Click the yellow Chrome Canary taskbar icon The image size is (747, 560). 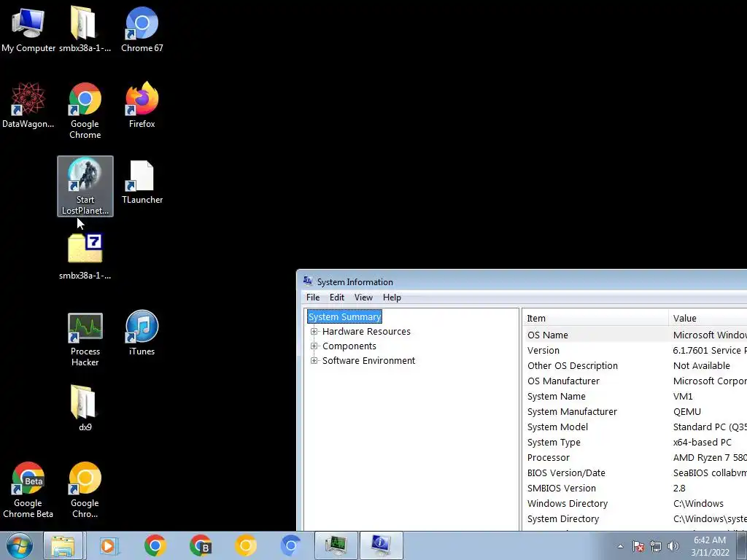coord(246,545)
